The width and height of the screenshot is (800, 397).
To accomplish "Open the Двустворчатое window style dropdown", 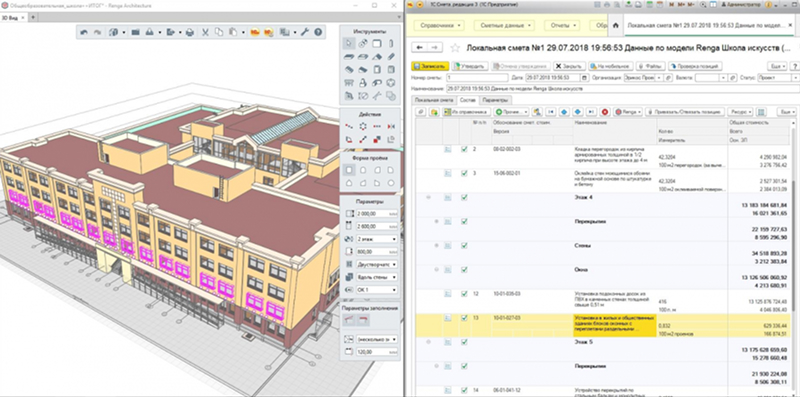I will pyautogui.click(x=378, y=264).
